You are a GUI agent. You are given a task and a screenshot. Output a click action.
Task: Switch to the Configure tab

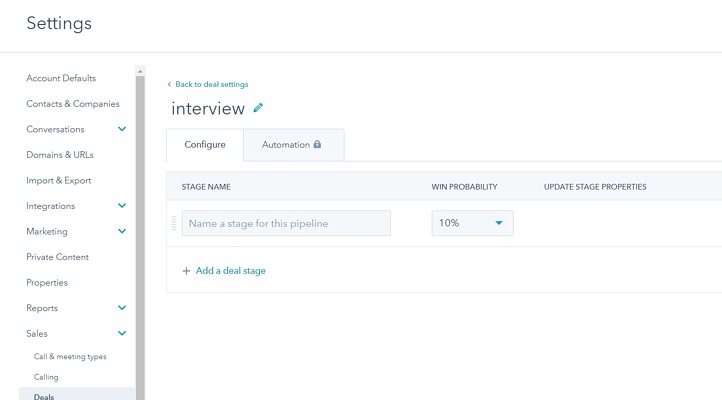tap(205, 145)
